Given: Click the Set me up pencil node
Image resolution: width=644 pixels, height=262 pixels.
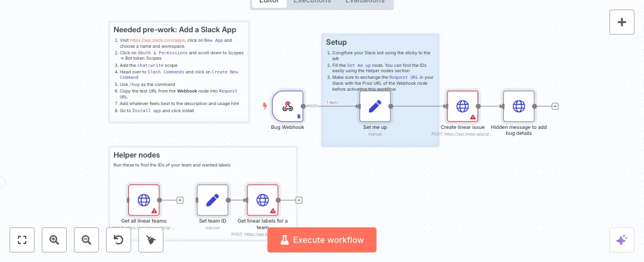Looking at the screenshot, I should pyautogui.click(x=375, y=106).
